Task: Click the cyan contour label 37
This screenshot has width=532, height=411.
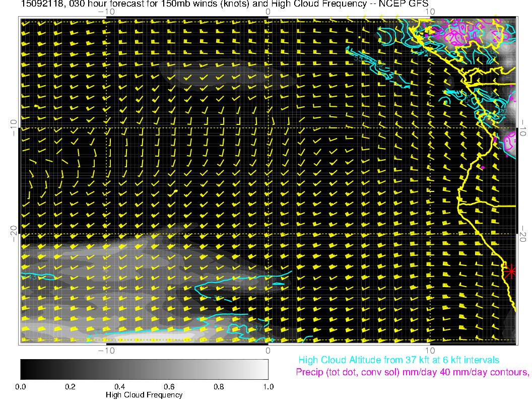Action: point(258,328)
